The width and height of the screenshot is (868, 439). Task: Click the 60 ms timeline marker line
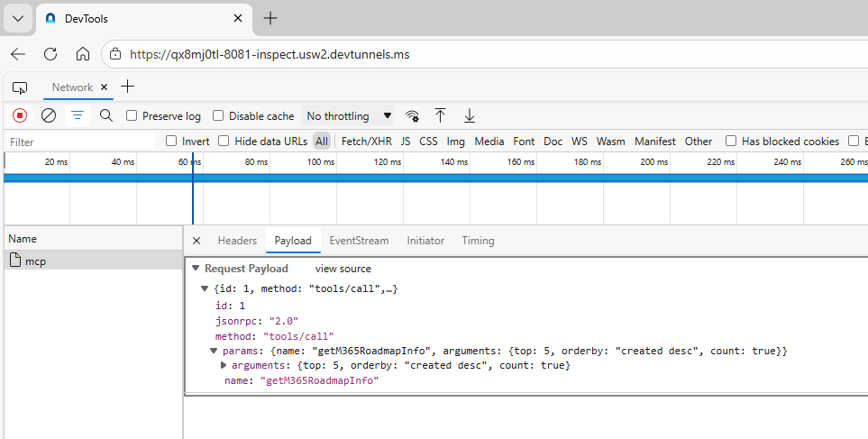pos(192,189)
